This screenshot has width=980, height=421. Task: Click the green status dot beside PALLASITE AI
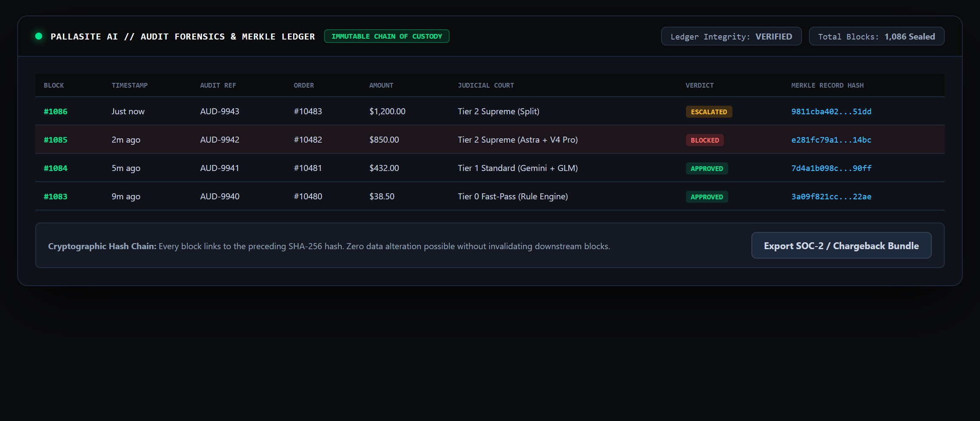pyautogui.click(x=39, y=36)
